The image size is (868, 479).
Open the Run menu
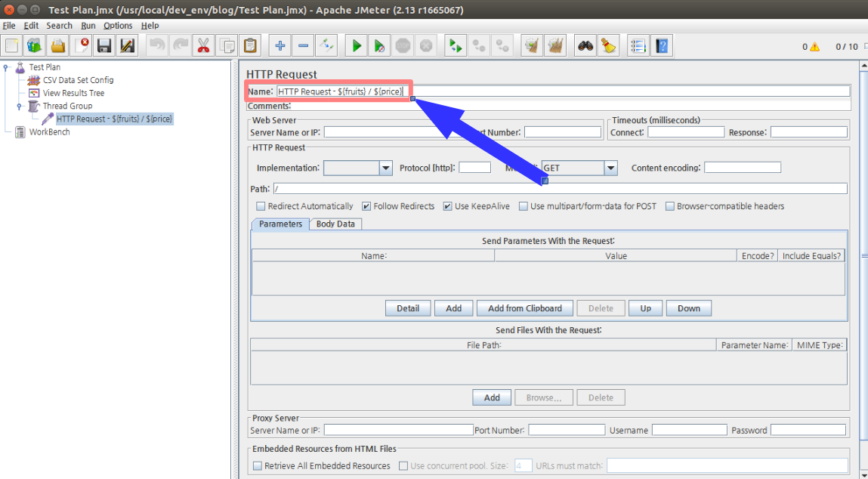click(x=88, y=26)
